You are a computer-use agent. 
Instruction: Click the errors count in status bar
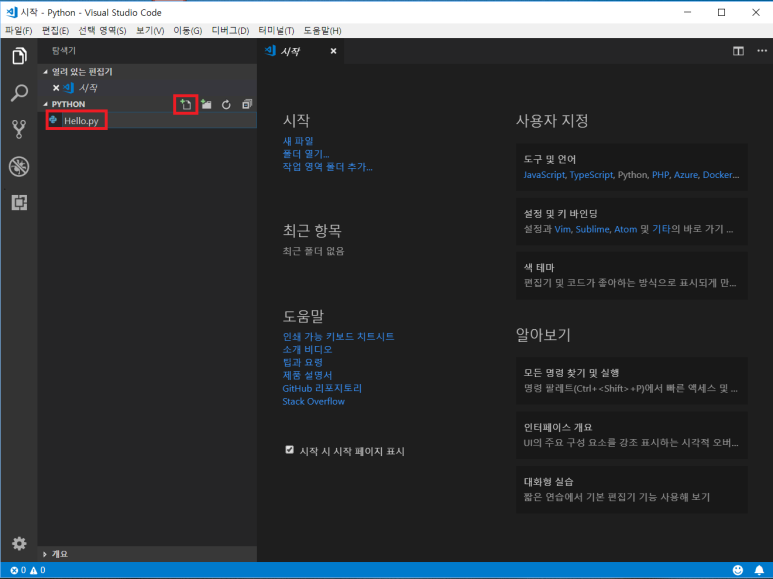(18, 570)
